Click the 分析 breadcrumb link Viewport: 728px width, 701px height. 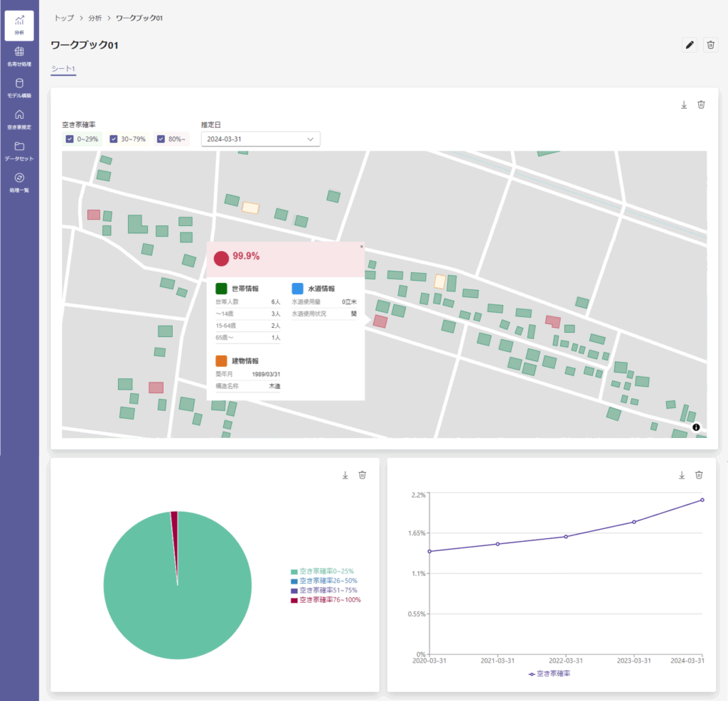[95, 18]
